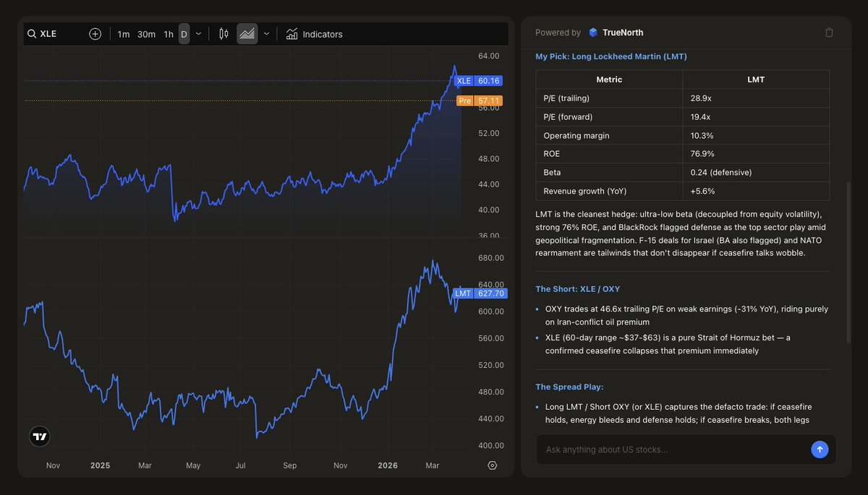Open the TrueNorth link in header

pyautogui.click(x=623, y=33)
